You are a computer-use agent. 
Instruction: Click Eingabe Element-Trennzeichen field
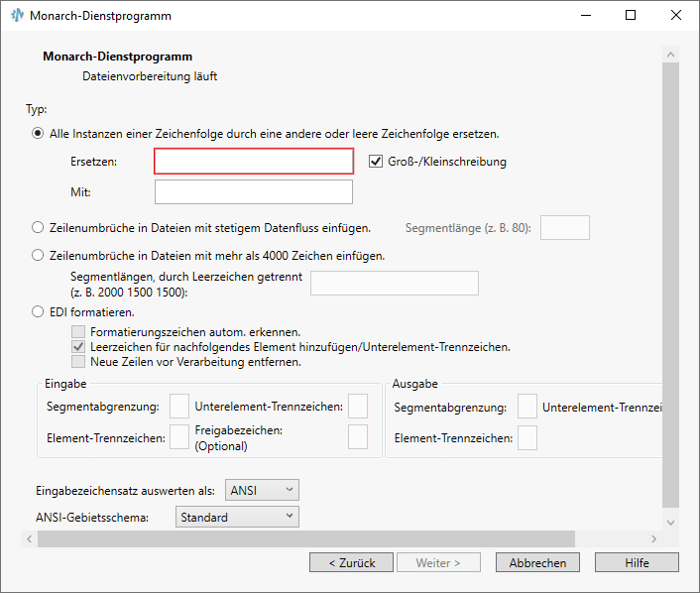(179, 437)
